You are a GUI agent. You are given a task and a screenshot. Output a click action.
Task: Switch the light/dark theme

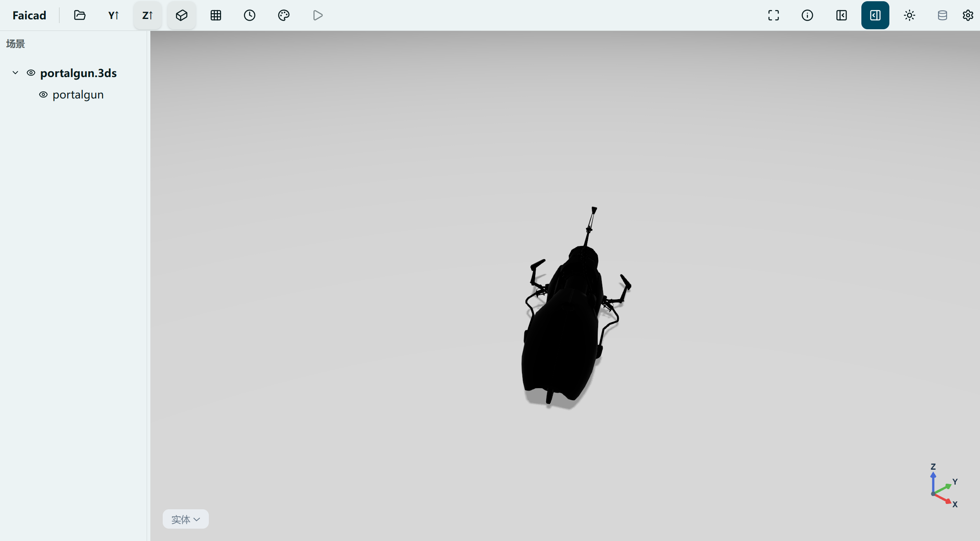(910, 15)
